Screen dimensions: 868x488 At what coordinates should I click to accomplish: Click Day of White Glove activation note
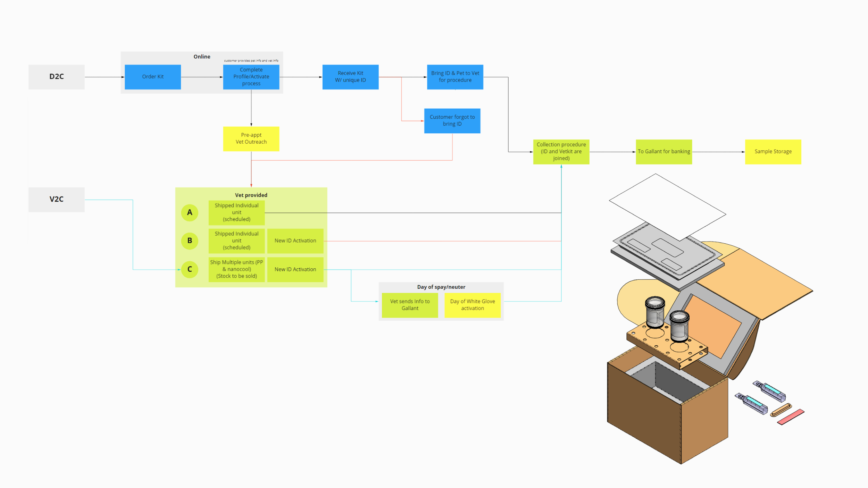(472, 305)
